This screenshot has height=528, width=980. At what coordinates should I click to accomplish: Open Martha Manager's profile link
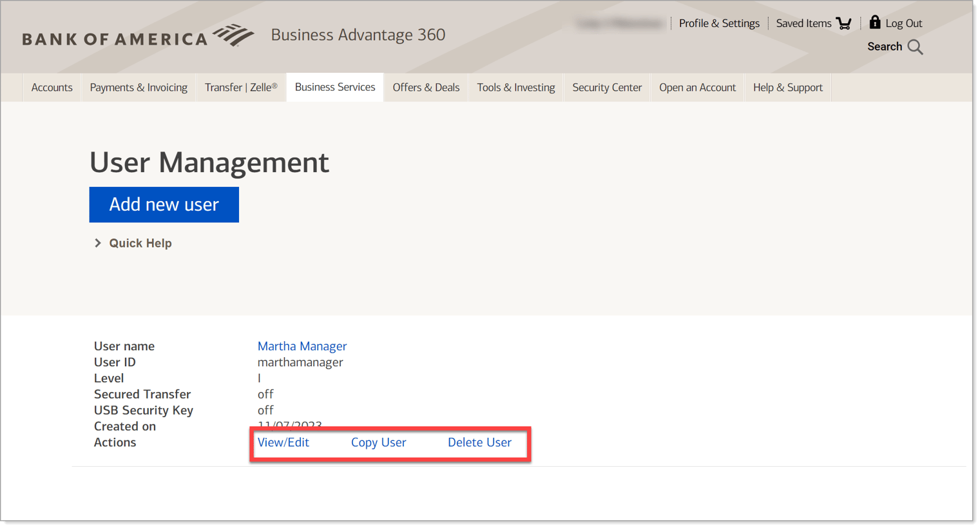[x=302, y=346]
